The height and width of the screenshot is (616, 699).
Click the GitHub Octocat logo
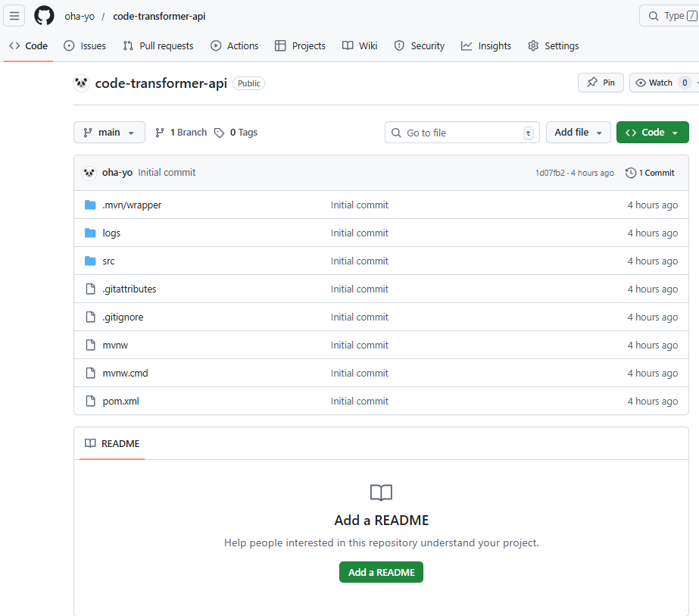coord(45,16)
